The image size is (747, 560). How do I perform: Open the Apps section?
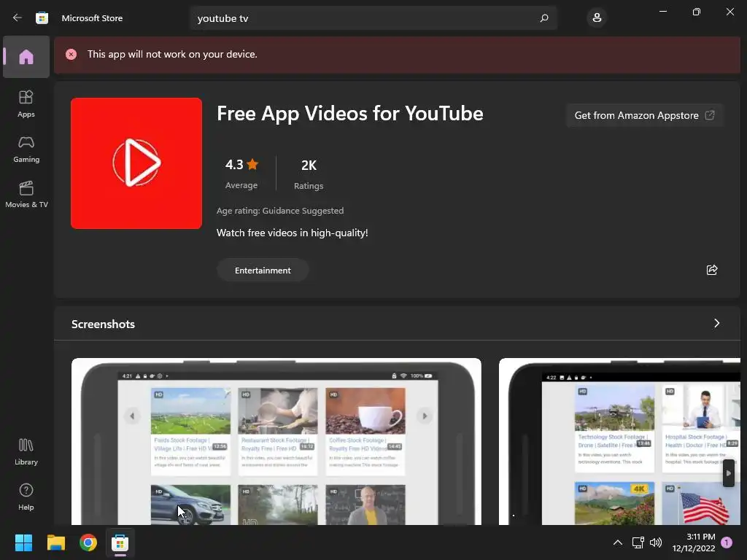pyautogui.click(x=26, y=104)
